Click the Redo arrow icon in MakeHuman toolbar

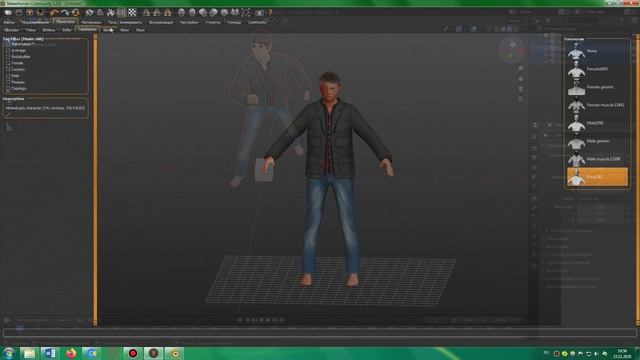65,13
